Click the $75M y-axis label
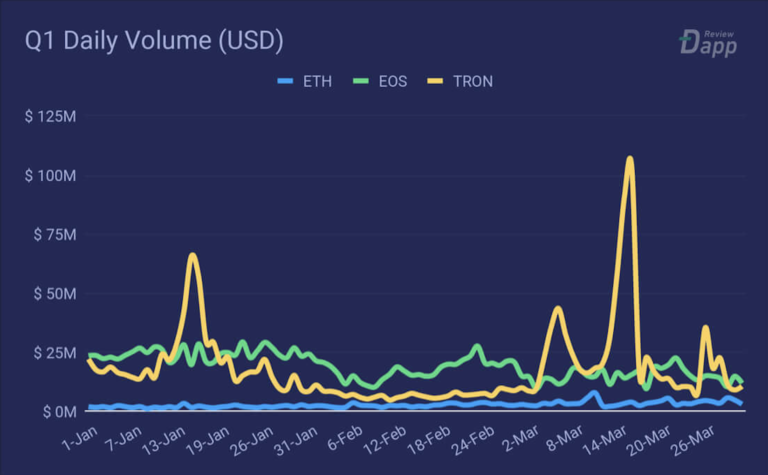 (53, 235)
